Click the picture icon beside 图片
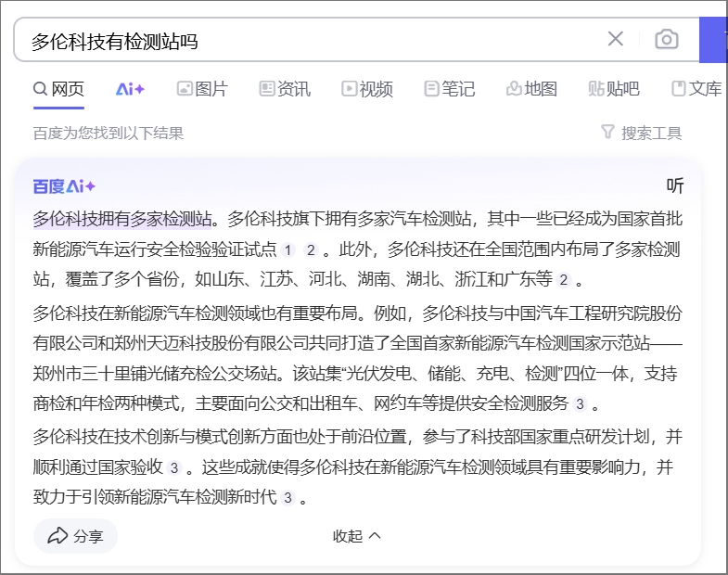This screenshot has height=575, width=728. [185, 89]
